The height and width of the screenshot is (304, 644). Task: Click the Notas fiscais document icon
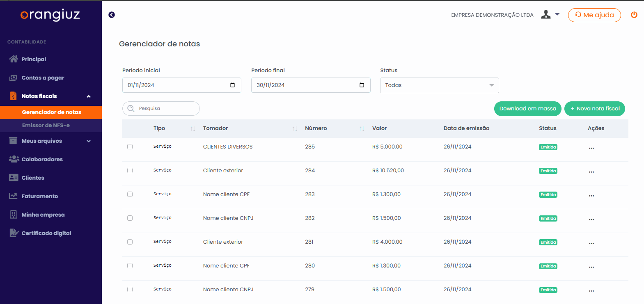[x=14, y=96]
